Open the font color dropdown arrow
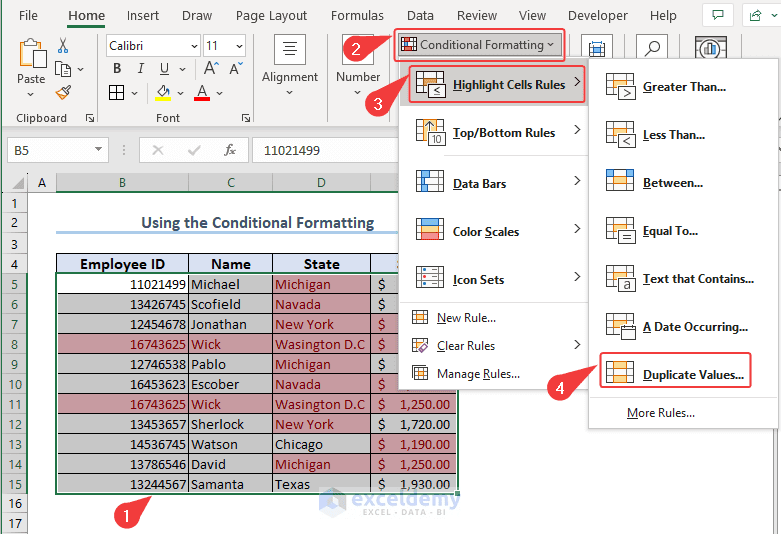 219,93
